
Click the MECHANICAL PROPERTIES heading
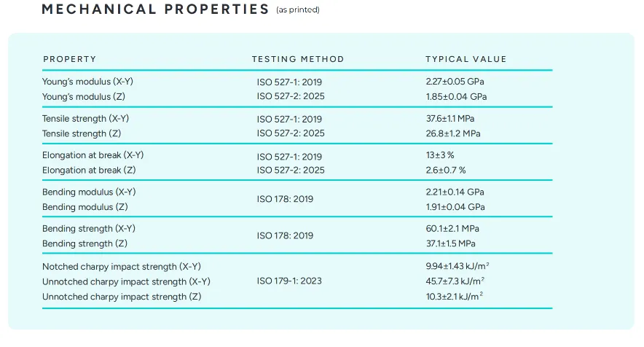coord(155,9)
